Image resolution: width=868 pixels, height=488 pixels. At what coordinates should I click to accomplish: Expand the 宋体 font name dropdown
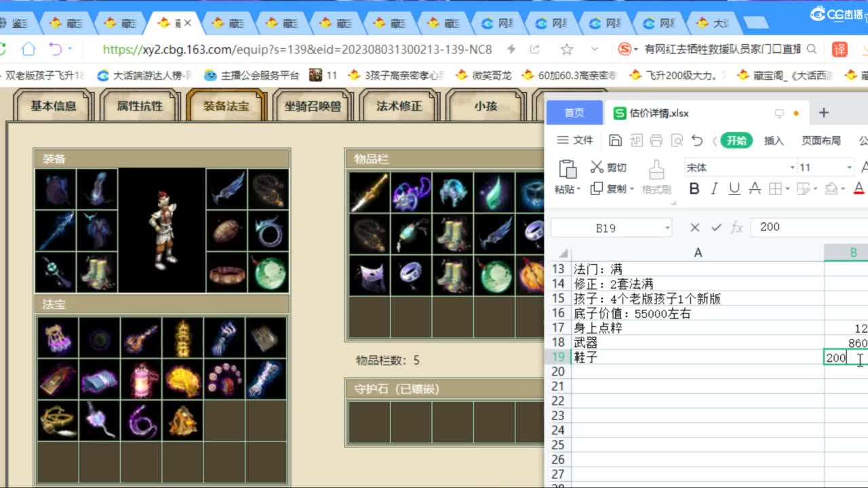(792, 167)
